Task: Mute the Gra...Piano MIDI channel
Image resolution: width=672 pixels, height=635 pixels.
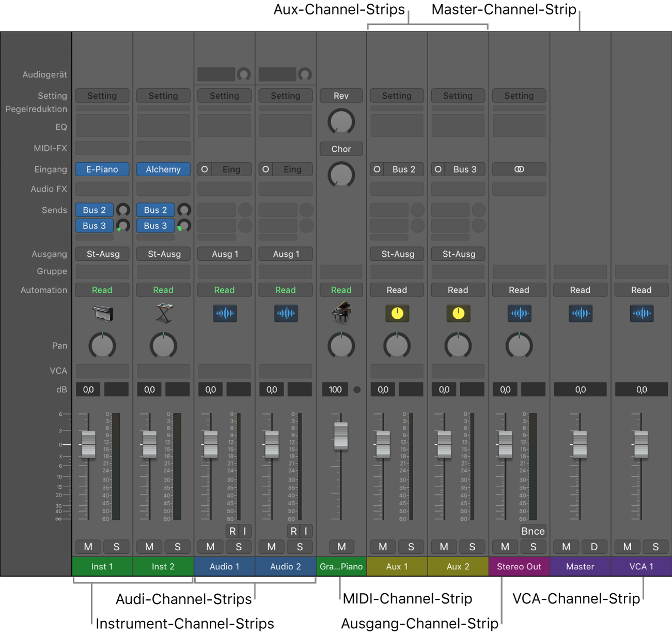Action: (341, 547)
